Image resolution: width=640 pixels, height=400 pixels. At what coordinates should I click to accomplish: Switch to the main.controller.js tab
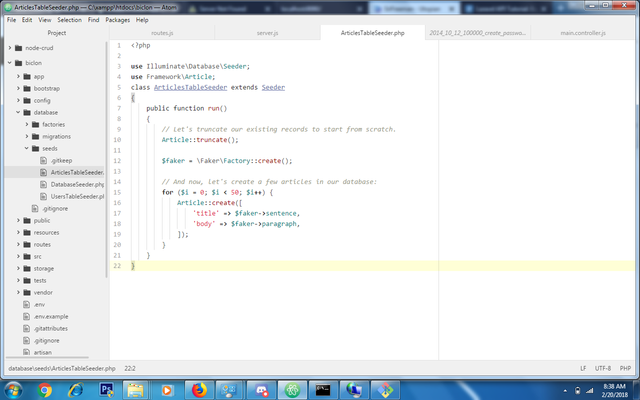click(583, 33)
